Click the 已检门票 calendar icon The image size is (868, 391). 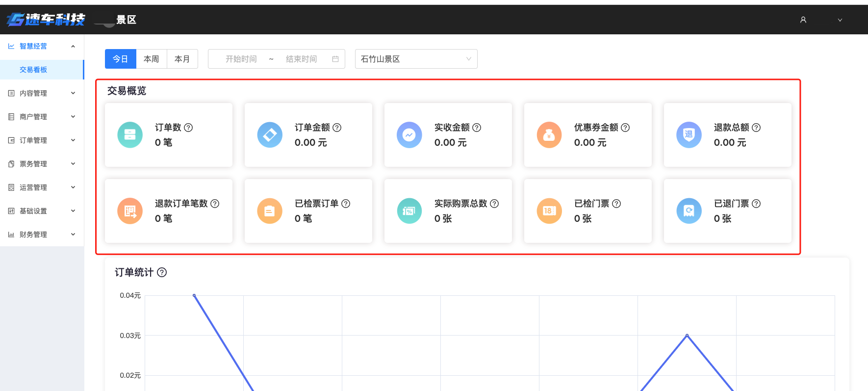549,211
